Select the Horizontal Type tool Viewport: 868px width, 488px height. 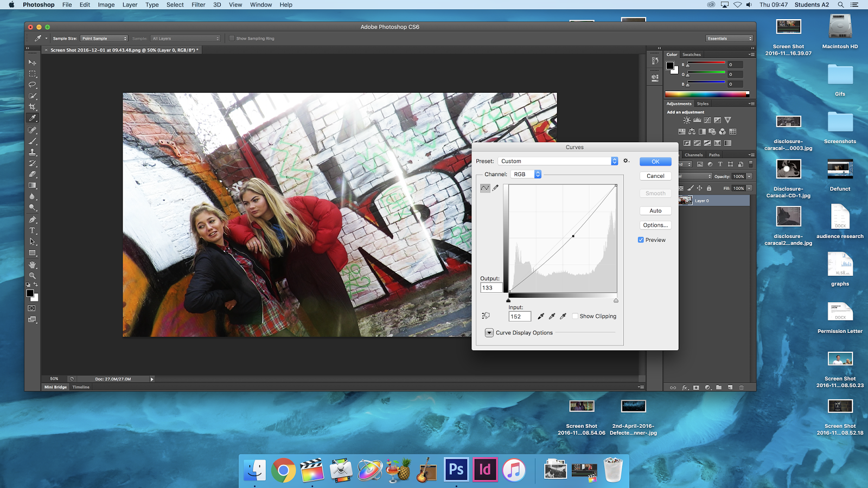(x=33, y=230)
